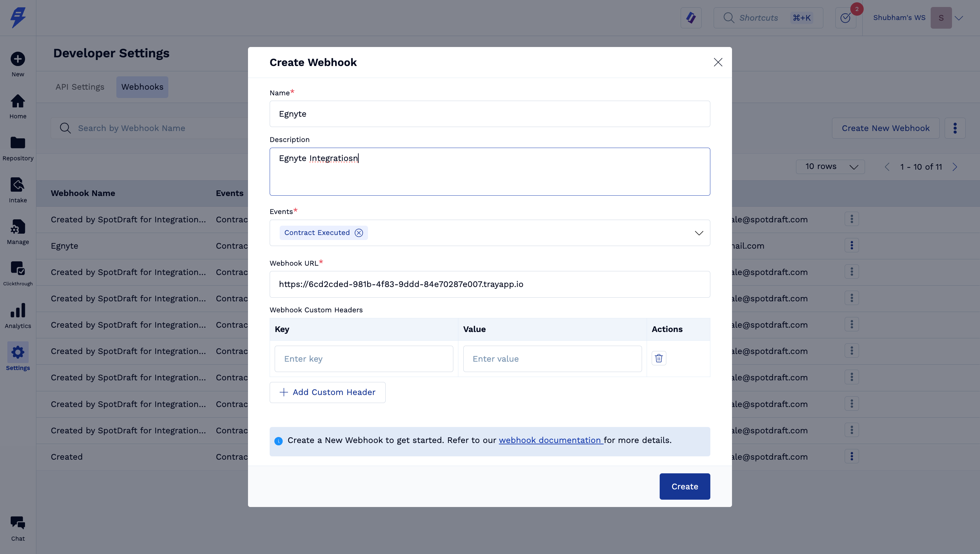Expand the Events dropdown arrow
This screenshot has height=554, width=980.
pos(699,233)
